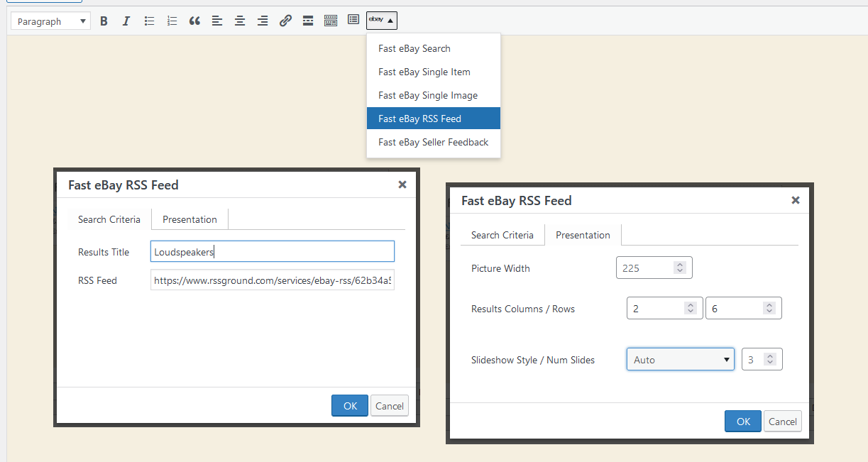
Task: Select Fast eBay RSS Feed entry
Action: [434, 119]
